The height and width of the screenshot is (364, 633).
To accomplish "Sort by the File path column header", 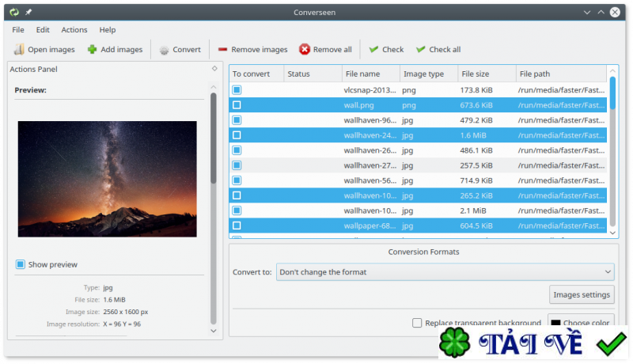I will [562, 74].
